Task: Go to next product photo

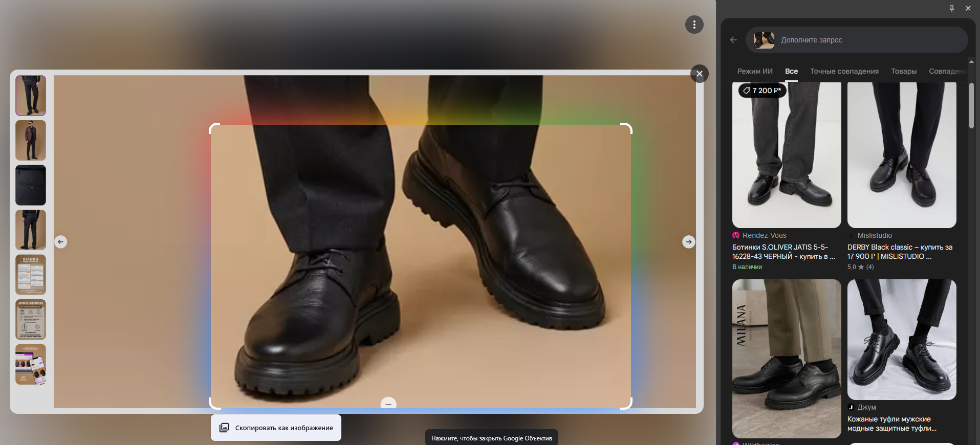Action: coord(689,242)
